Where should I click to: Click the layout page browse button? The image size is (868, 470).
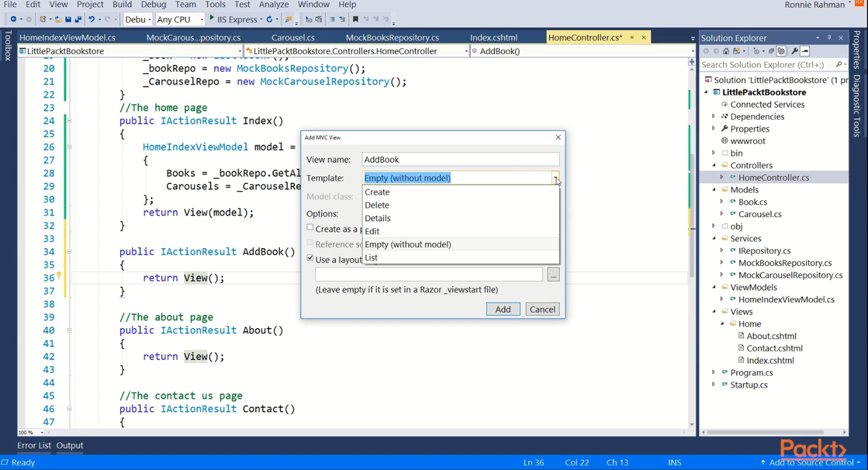[553, 275]
